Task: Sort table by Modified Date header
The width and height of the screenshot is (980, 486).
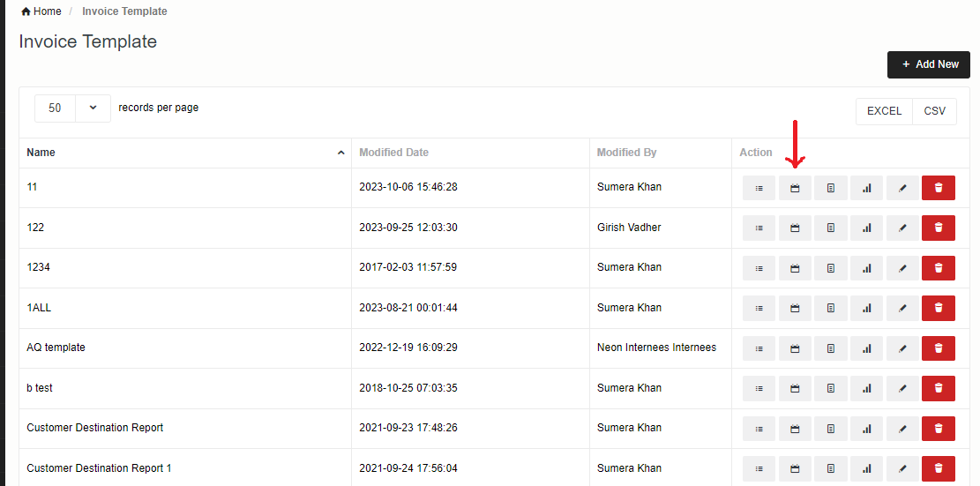Action: (393, 153)
